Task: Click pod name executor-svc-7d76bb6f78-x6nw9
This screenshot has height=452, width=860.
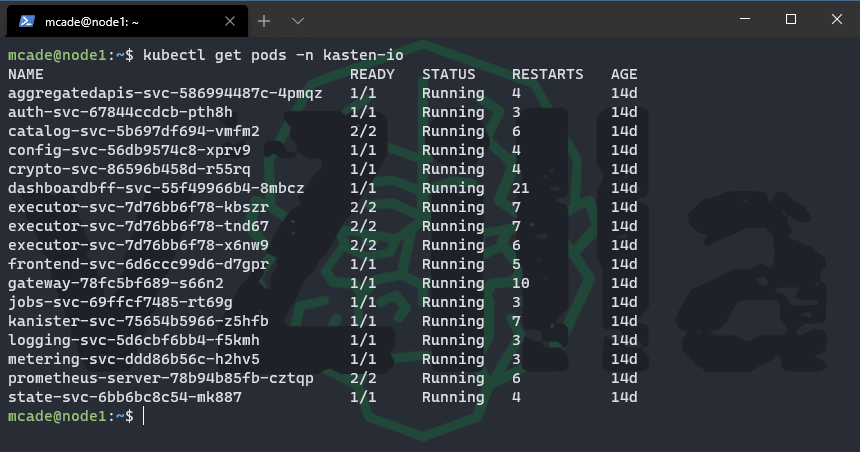Action: (x=138, y=245)
